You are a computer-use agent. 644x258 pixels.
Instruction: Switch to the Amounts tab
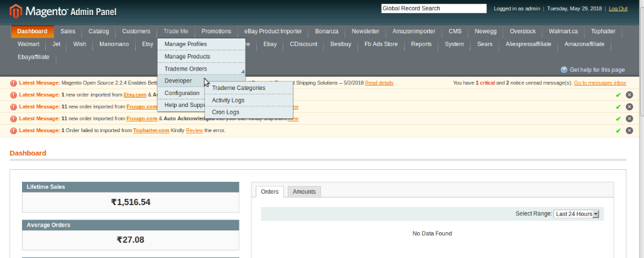click(304, 192)
